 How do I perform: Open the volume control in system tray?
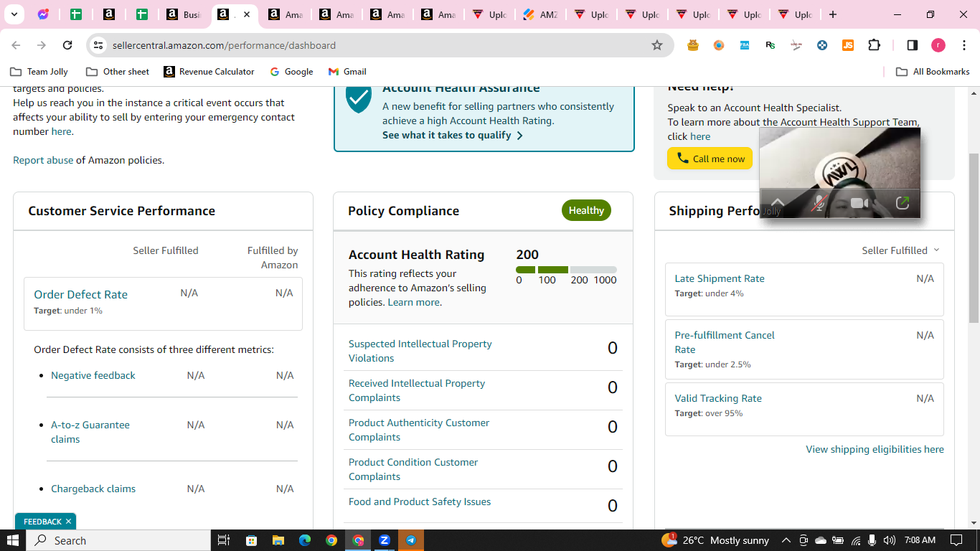click(x=890, y=540)
